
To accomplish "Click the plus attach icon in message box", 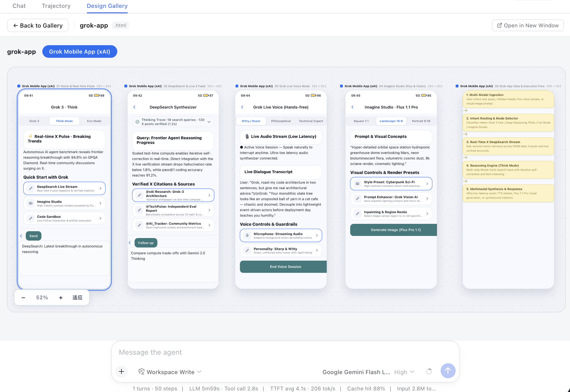I will click(x=121, y=372).
